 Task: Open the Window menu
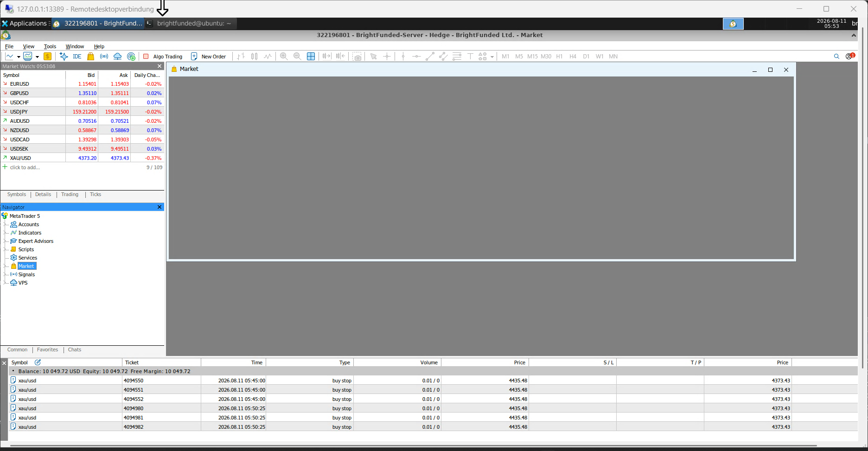(x=75, y=46)
